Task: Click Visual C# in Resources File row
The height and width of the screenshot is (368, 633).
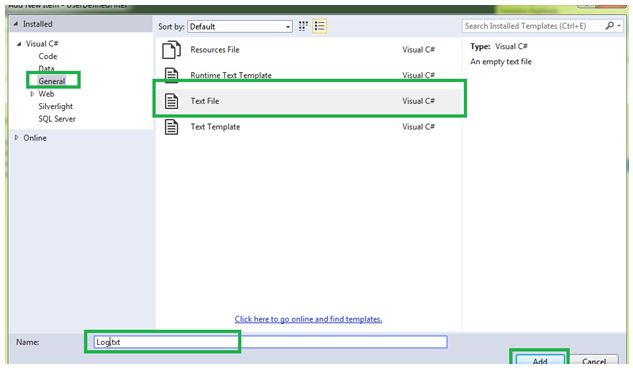Action: (x=418, y=50)
